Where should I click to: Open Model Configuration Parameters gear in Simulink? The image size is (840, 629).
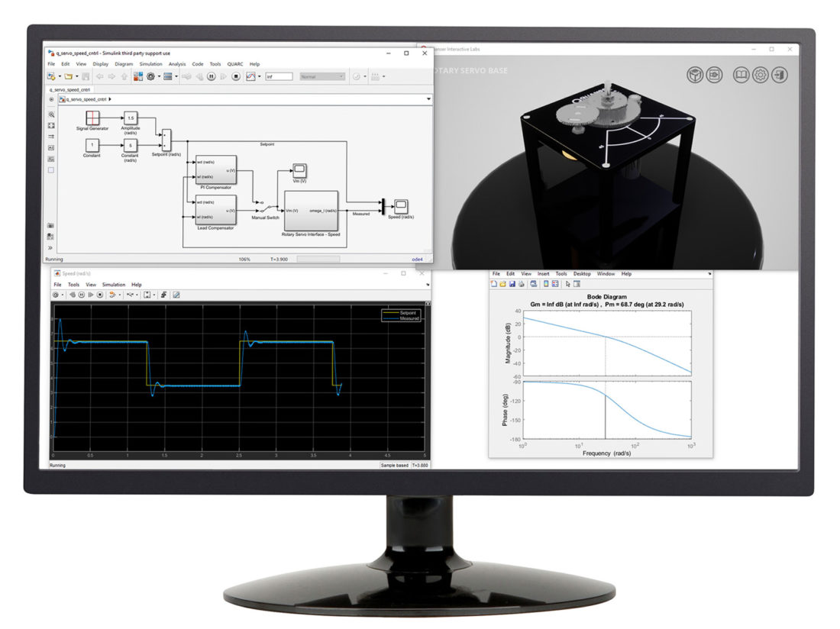pyautogui.click(x=150, y=76)
